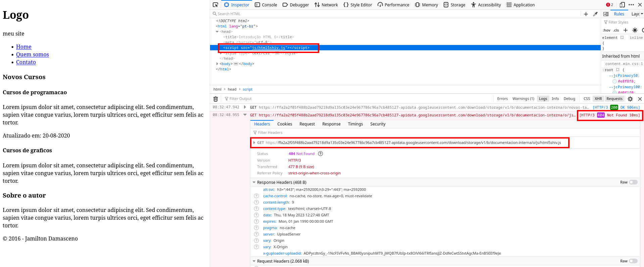Screen dimensions: 644x267
Task: Switch to the Performance tab
Action: [393, 5]
